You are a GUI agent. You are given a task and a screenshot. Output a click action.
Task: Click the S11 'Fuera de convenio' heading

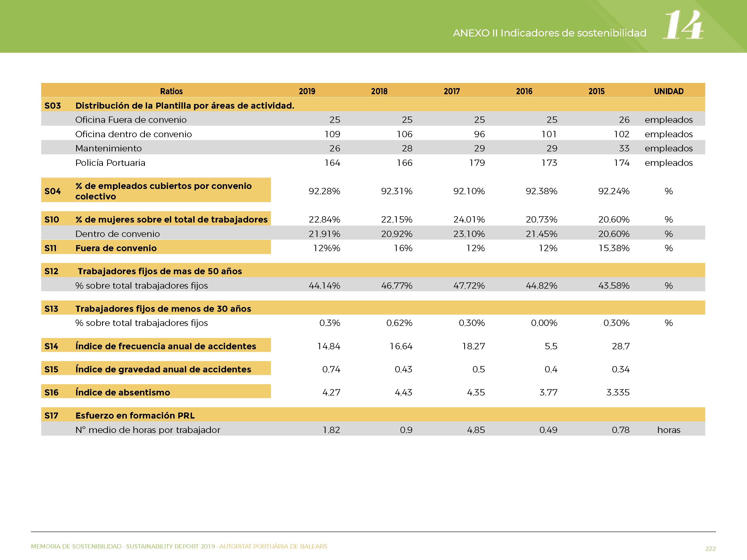tap(116, 248)
